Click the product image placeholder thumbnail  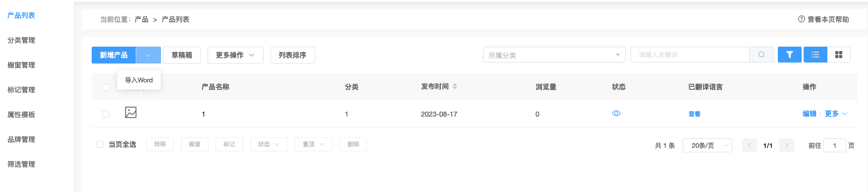point(131,113)
